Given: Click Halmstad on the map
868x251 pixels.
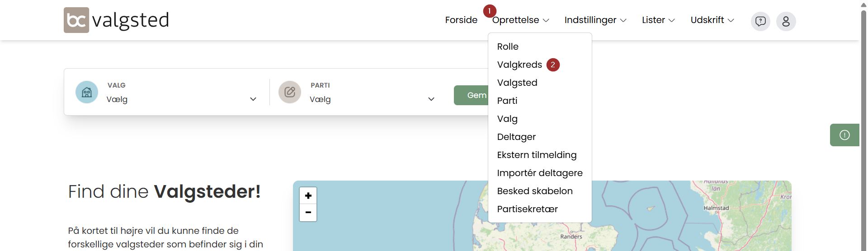Looking at the screenshot, I should (x=716, y=208).
